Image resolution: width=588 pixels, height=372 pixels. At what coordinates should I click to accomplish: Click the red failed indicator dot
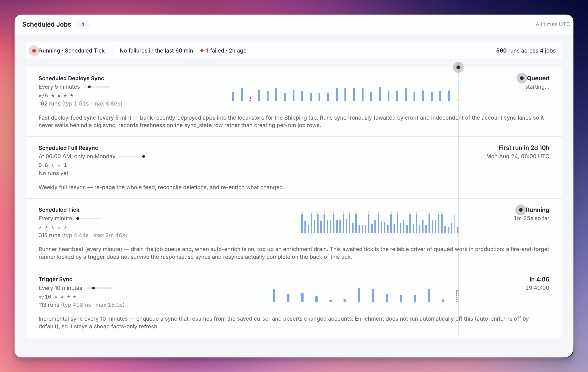point(202,51)
